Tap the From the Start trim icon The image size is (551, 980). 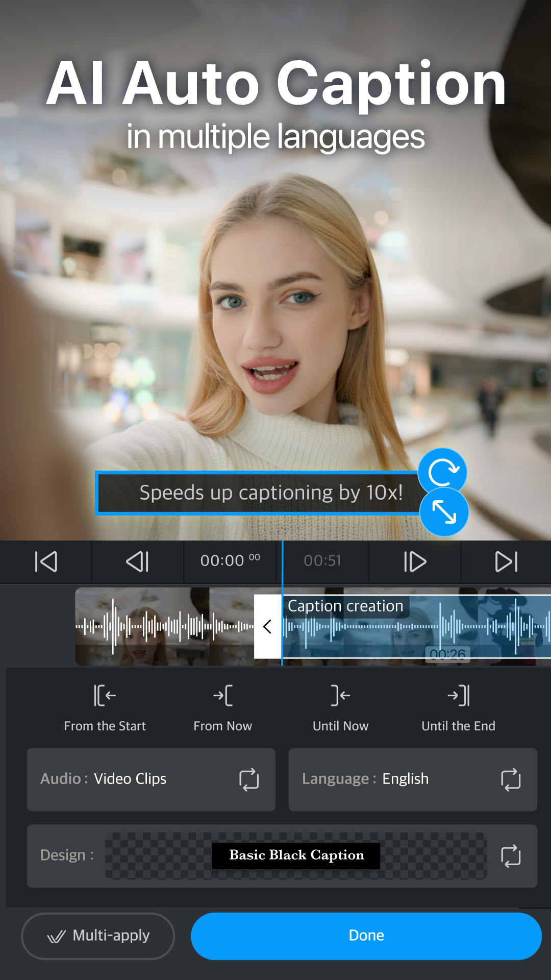click(x=105, y=696)
